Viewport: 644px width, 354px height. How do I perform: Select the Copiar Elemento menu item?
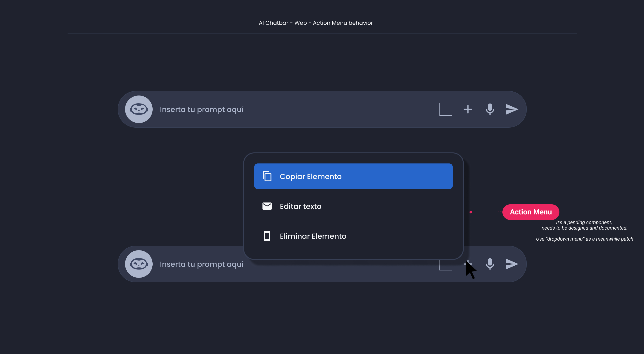coord(353,176)
